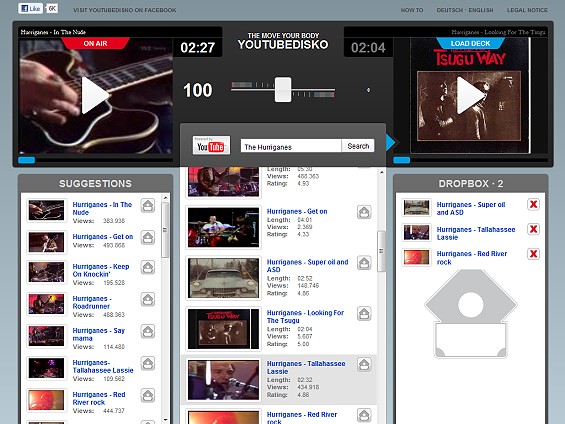Remove Super oil and ASD from dropbox
This screenshot has width=565, height=424.
[533, 205]
